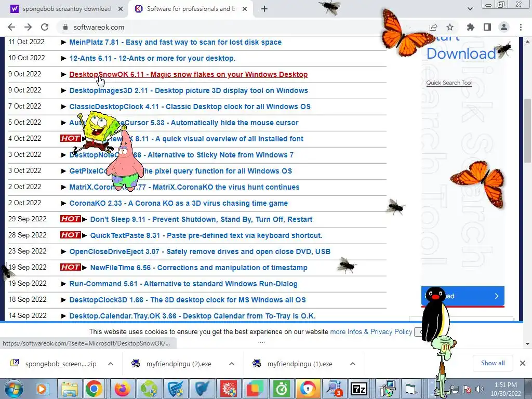The image size is (532, 399).
Task: Share this page using the share icon
Action: tap(433, 27)
